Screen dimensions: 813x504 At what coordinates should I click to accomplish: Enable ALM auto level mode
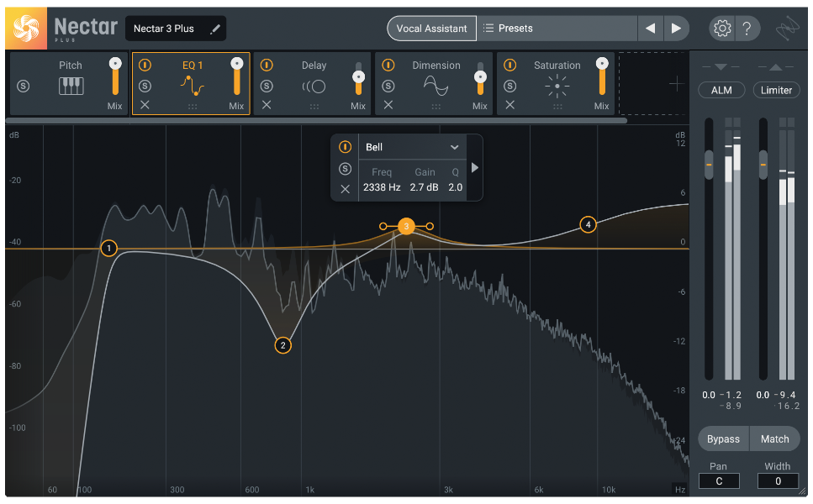tap(721, 90)
